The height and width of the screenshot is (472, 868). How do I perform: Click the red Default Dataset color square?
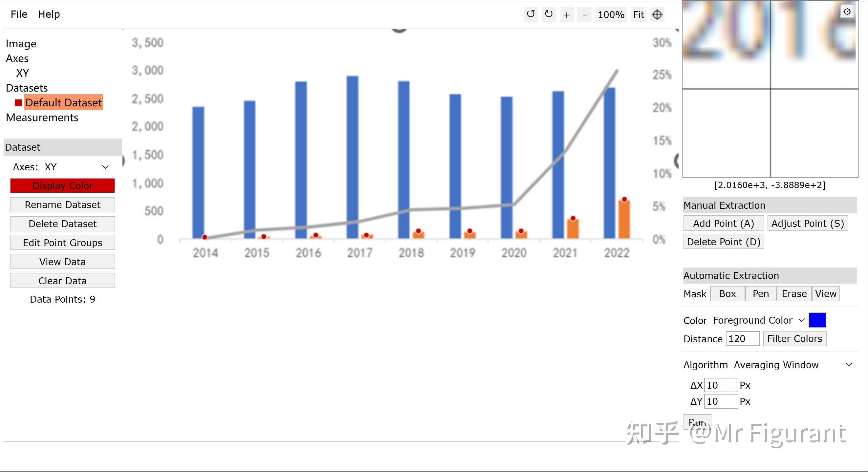18,103
